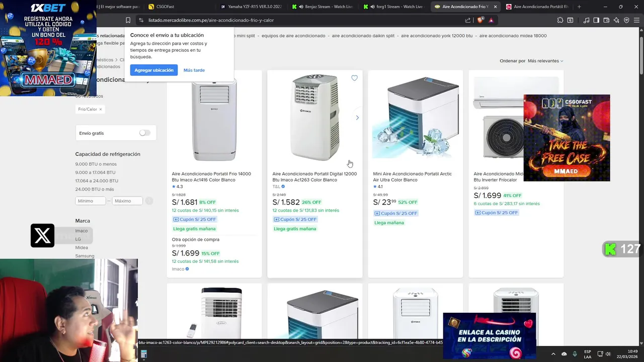The image size is (644, 362).
Task: Click the capacity range apply arrow button
Action: [x=149, y=201]
